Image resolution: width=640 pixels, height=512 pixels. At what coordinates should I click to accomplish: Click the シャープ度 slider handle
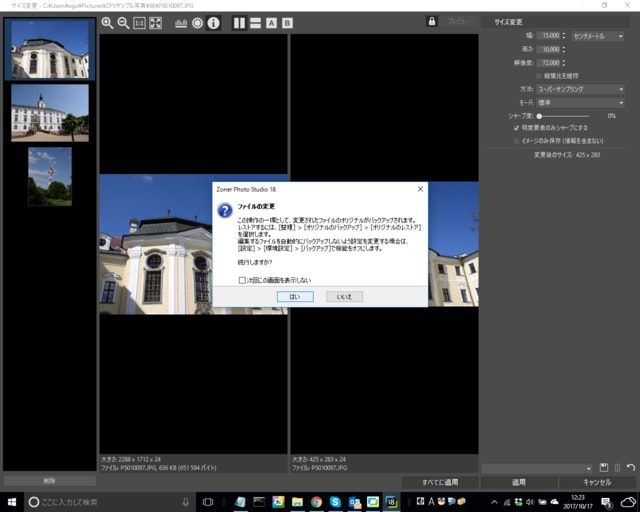[x=540, y=115]
